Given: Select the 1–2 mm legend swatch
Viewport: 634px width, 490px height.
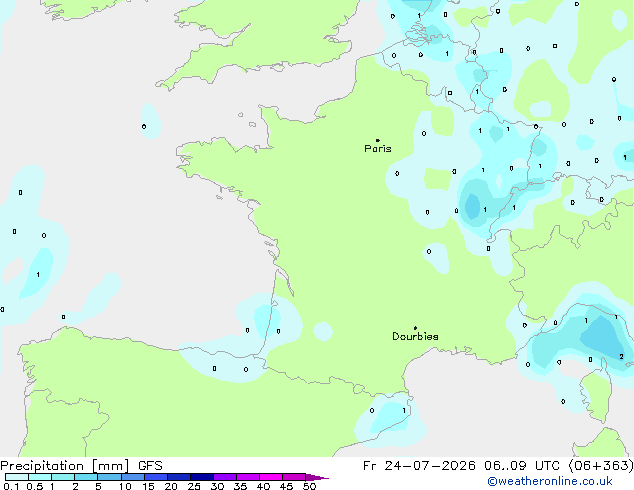Looking at the screenshot, I should (63, 477).
